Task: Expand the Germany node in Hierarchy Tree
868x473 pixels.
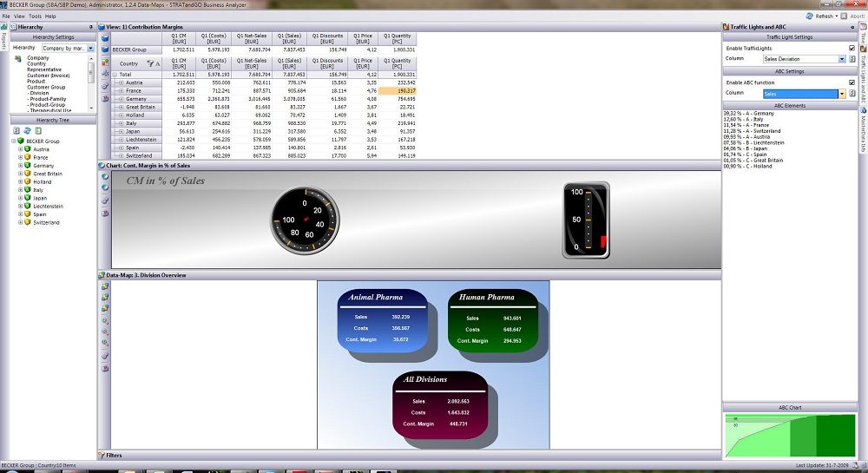Action: [x=20, y=165]
